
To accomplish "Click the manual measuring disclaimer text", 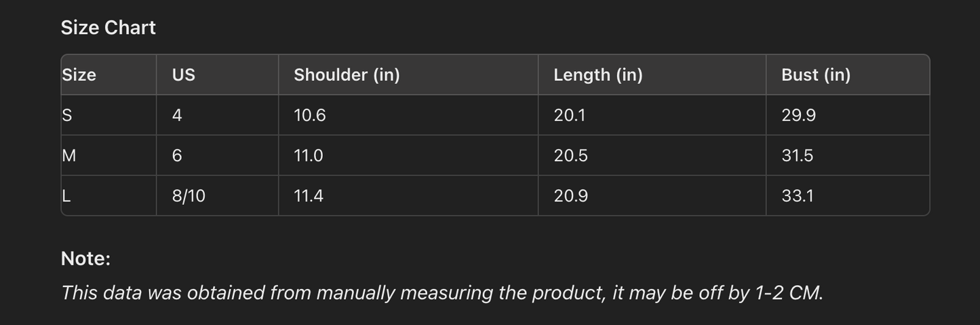I will 442,292.
